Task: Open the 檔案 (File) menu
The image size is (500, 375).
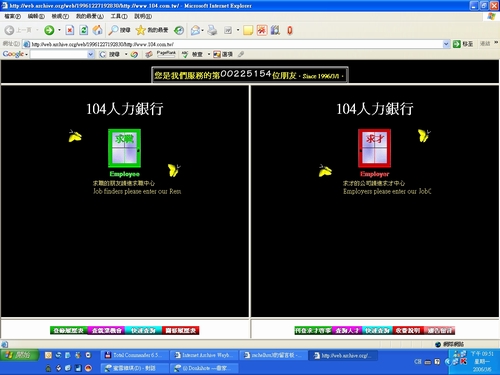Action: pyautogui.click(x=13, y=16)
